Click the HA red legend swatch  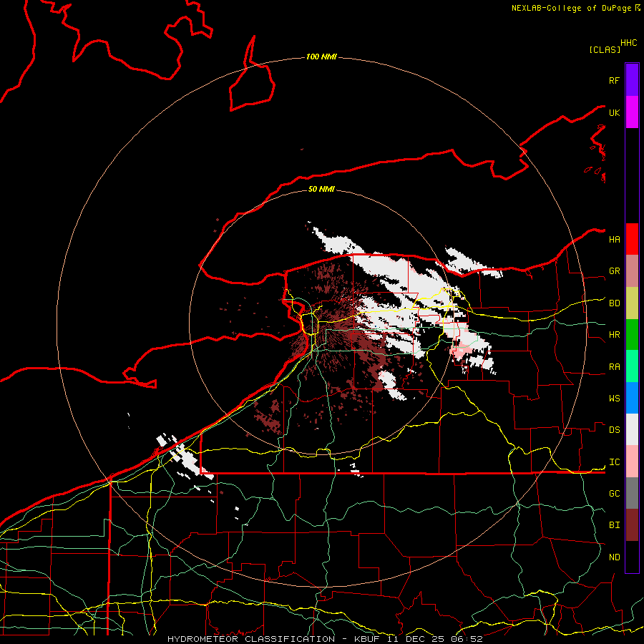632,239
